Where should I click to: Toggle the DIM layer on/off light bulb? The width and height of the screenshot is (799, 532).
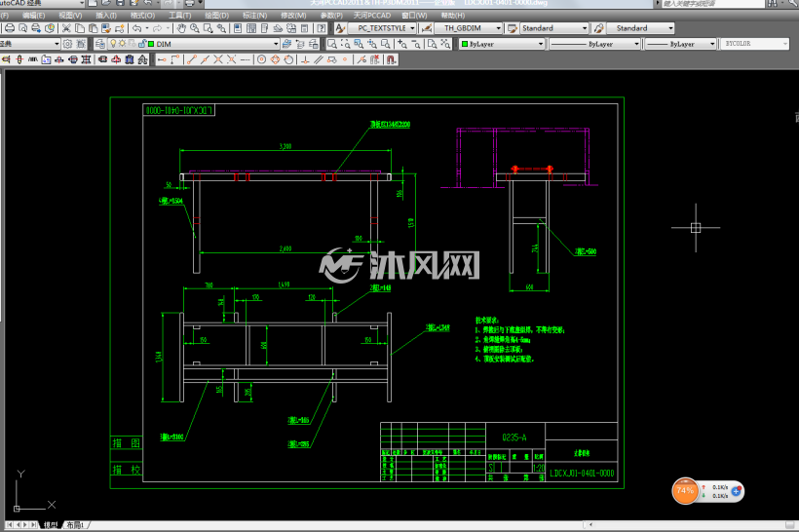click(113, 44)
